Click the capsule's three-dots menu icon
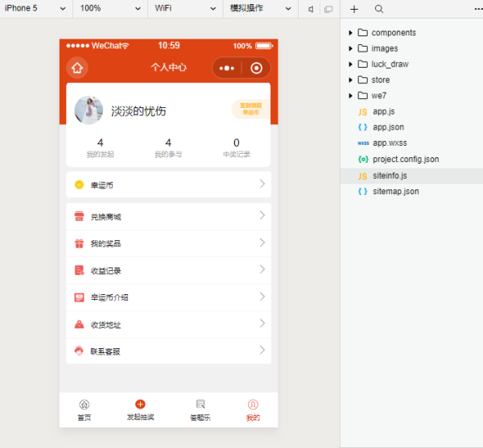The image size is (483, 448). pyautogui.click(x=227, y=68)
